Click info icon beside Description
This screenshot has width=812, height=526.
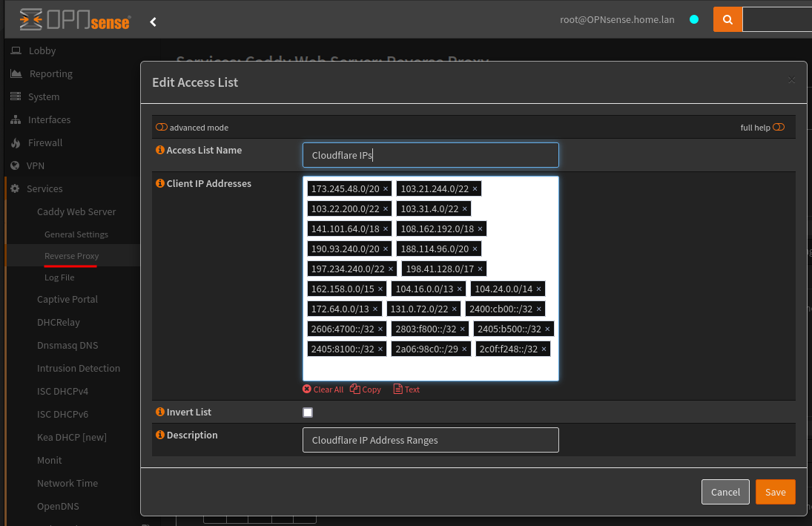(160, 435)
